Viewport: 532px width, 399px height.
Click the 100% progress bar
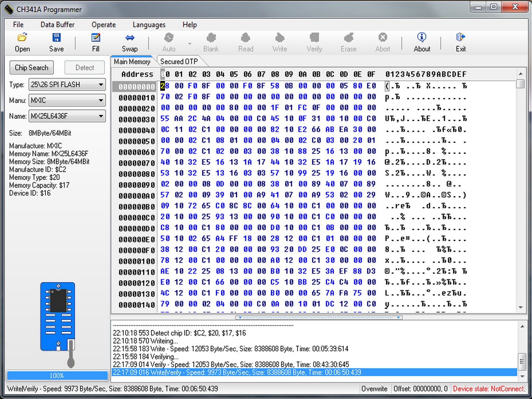57,375
